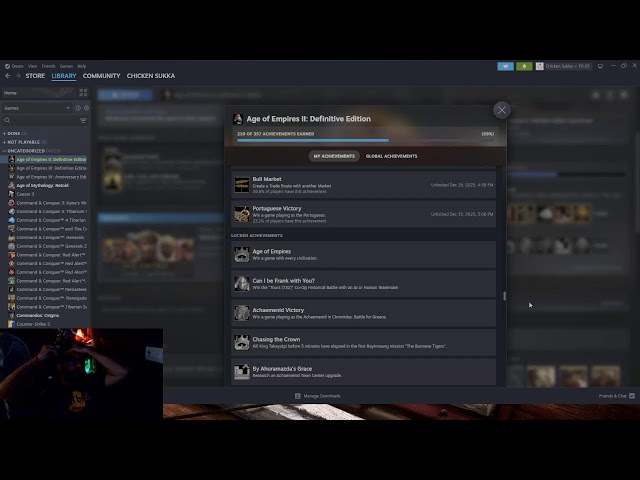Image resolution: width=640 pixels, height=480 pixels.
Task: Open the Chicken Sukka profile tab
Action: [x=151, y=76]
